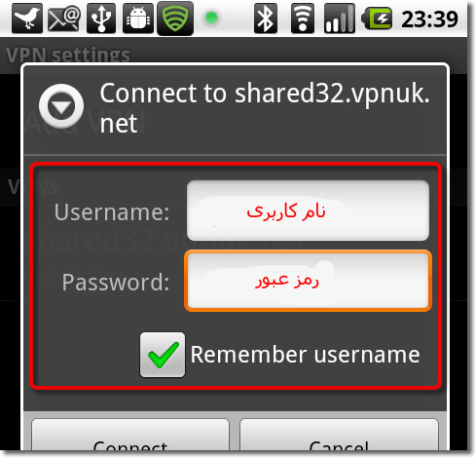Focus the Username input field
476x458 pixels.
308,210
